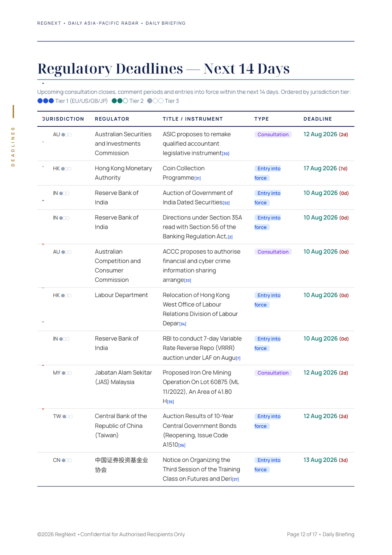Click tier dots beside HK in Coin Collection row
This screenshot has height=555, width=392.
tap(66, 169)
